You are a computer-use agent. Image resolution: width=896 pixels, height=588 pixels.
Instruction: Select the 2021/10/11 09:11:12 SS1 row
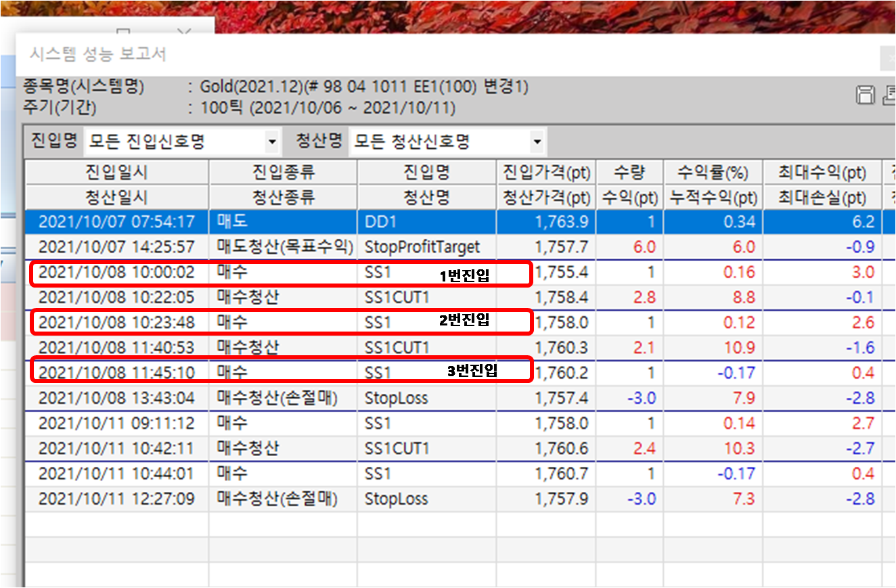coord(116,424)
